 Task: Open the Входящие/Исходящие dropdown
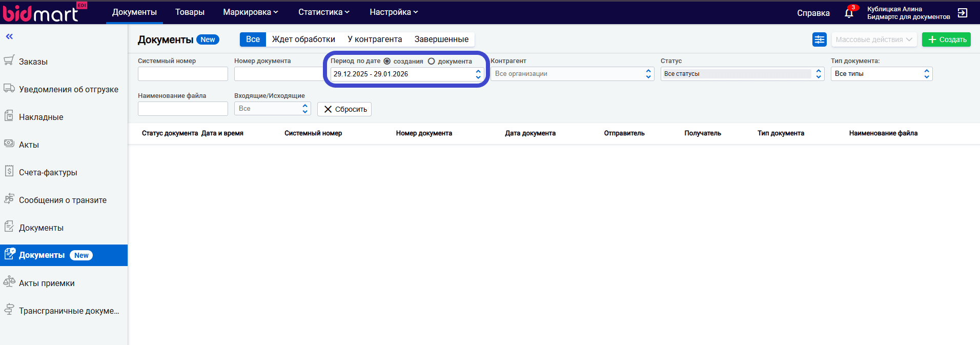[273, 109]
